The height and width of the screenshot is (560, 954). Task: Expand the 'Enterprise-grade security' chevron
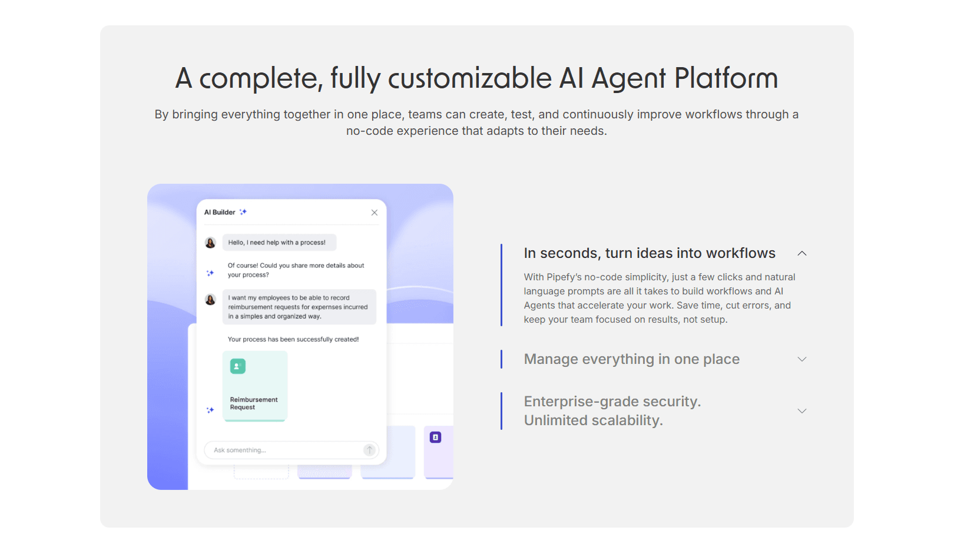coord(801,411)
